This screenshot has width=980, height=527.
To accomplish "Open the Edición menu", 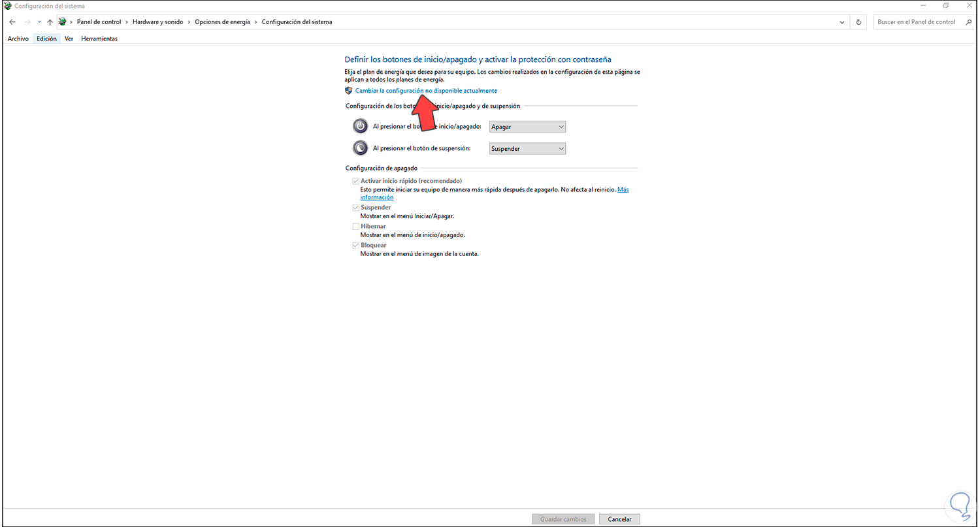I will 46,39.
